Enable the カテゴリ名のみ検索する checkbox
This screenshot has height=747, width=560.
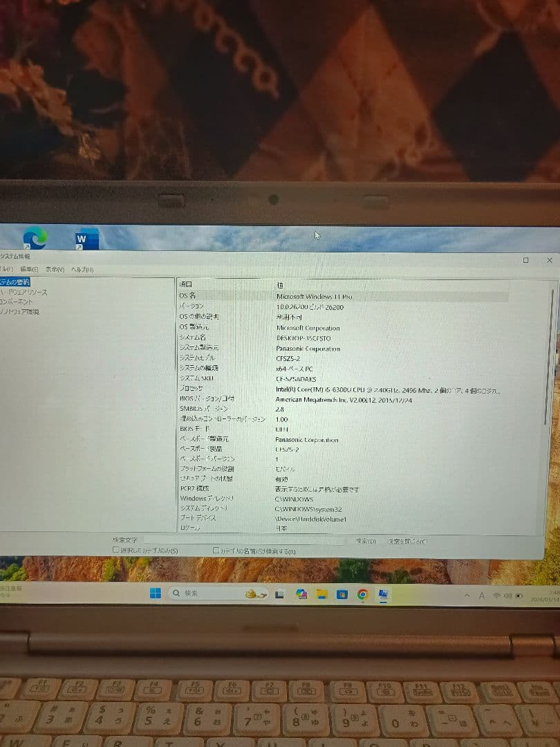216,548
